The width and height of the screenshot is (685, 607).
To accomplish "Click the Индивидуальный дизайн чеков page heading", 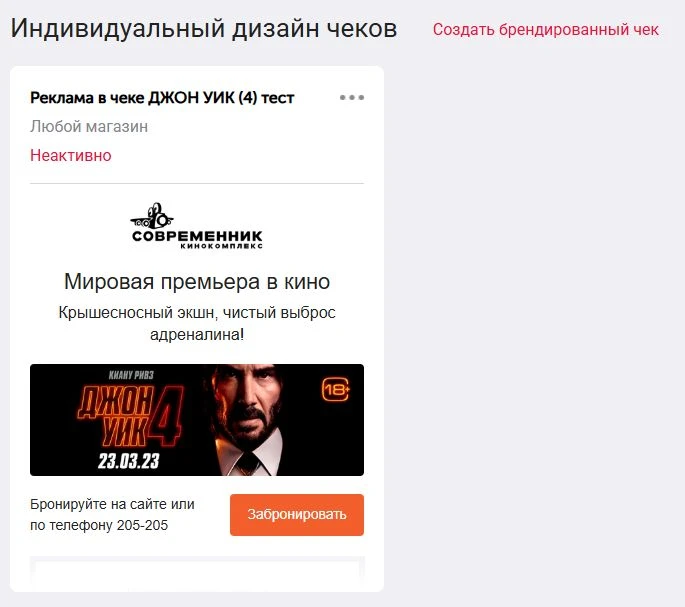I will pos(204,29).
